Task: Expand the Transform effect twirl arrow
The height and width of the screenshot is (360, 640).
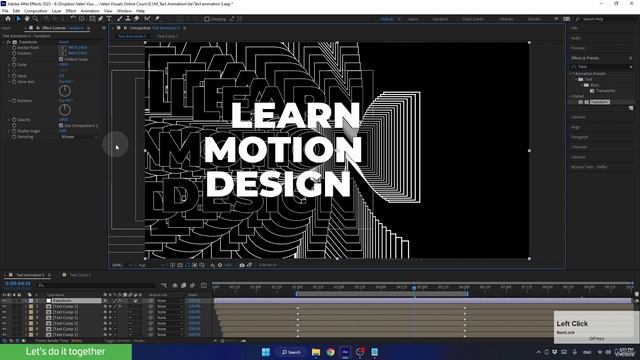Action: (4, 42)
